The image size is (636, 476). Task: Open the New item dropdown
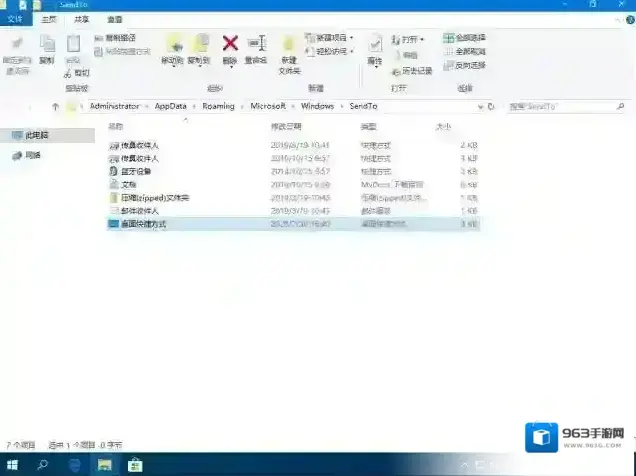327,38
